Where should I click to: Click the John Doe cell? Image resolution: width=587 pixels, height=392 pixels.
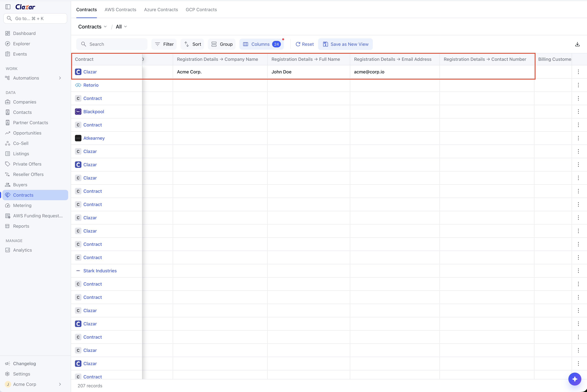coord(309,72)
